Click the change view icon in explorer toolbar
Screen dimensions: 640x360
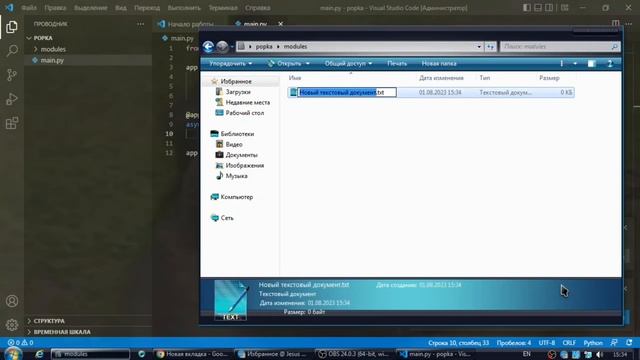click(562, 64)
